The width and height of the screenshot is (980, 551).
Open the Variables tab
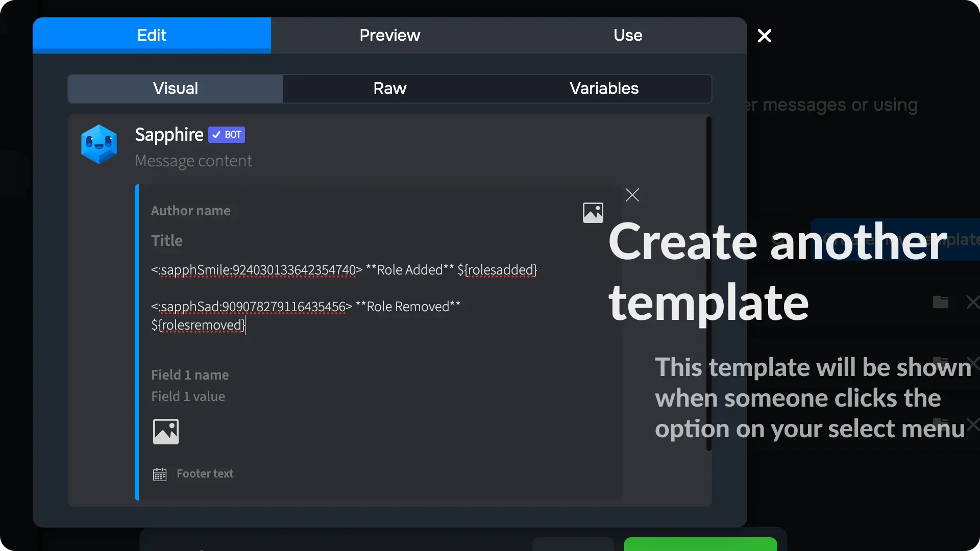(x=604, y=88)
